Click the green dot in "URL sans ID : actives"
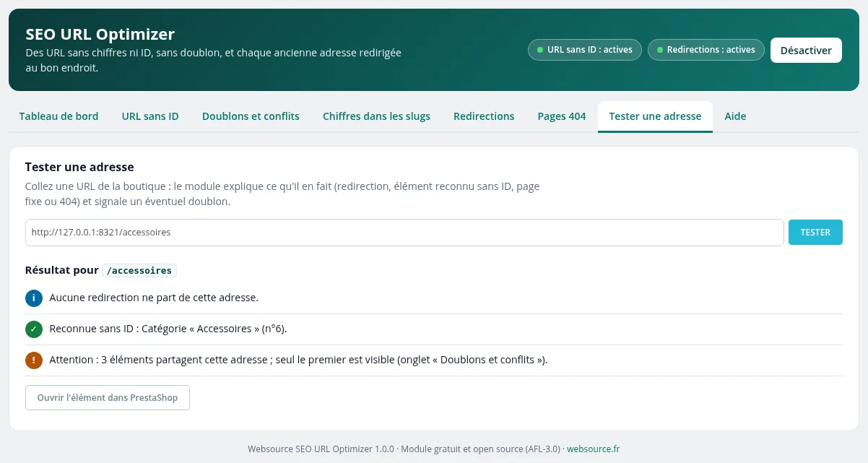 pos(540,50)
